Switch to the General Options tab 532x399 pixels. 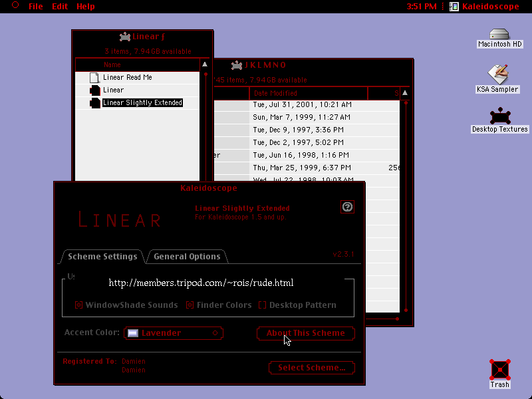point(187,257)
